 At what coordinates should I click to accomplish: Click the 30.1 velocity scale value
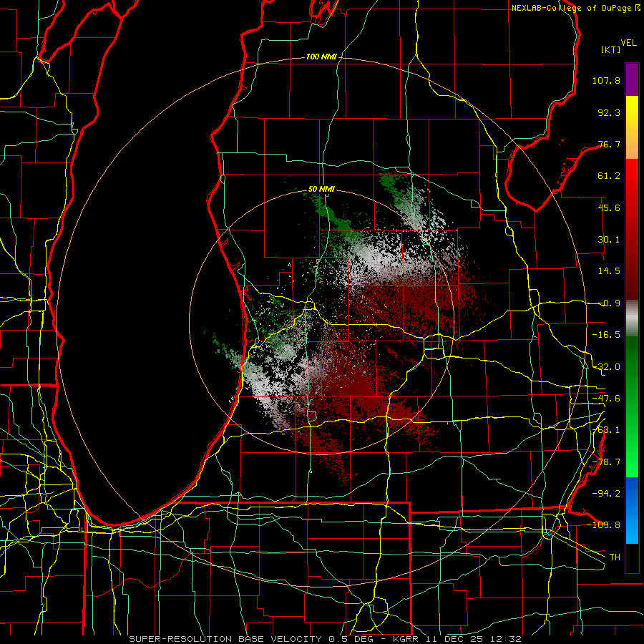[x=609, y=240]
